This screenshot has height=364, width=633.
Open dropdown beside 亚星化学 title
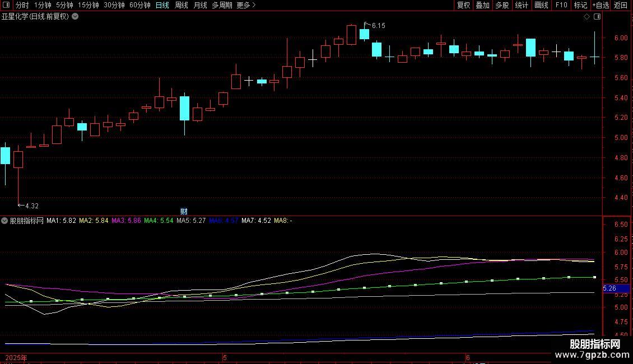pos(75,17)
